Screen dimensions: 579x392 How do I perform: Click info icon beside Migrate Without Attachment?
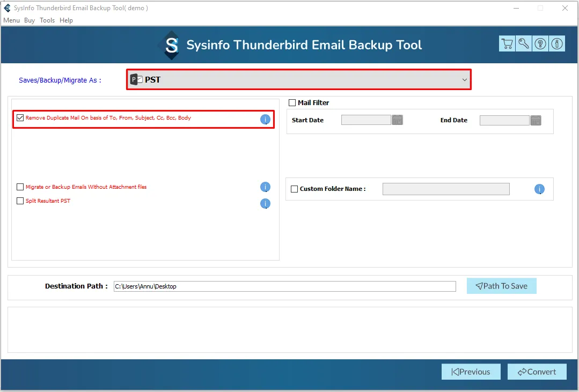coord(265,187)
